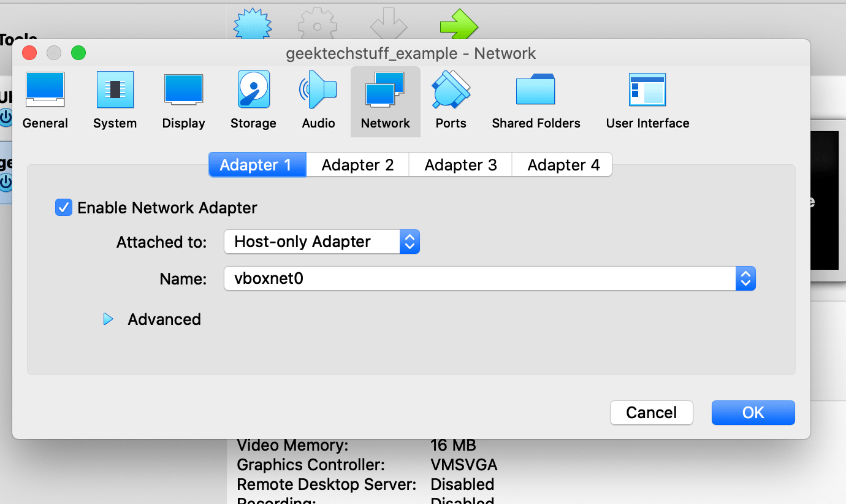Open the Ports settings icon

[451, 98]
